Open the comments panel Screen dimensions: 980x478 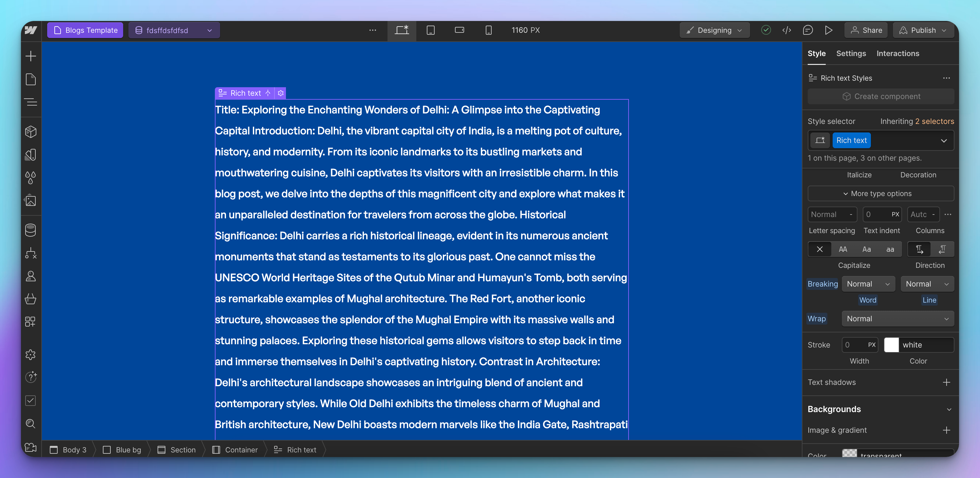[808, 30]
